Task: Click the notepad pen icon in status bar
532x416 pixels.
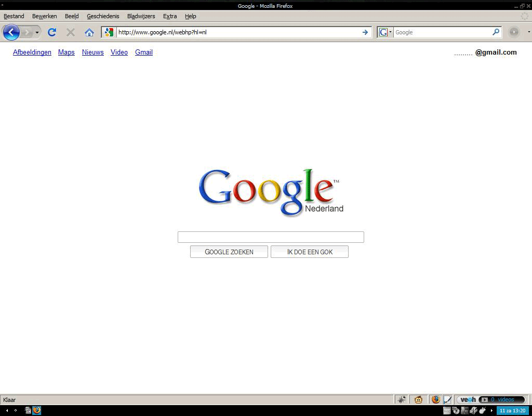Action: point(447,400)
